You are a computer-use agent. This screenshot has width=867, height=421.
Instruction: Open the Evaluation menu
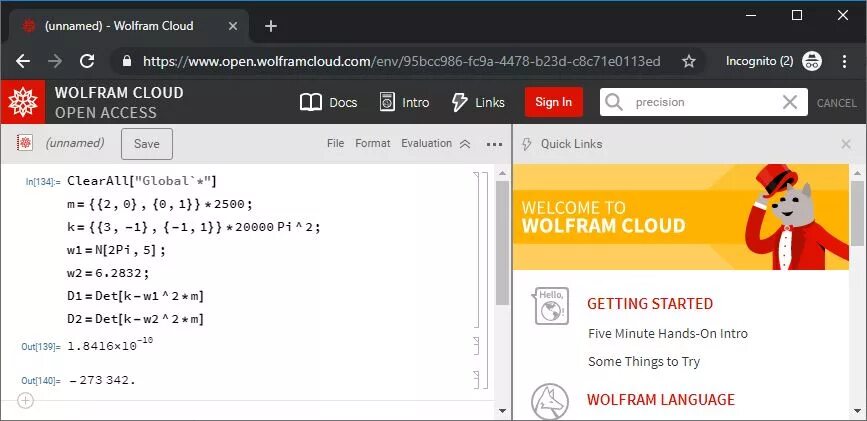coord(426,143)
